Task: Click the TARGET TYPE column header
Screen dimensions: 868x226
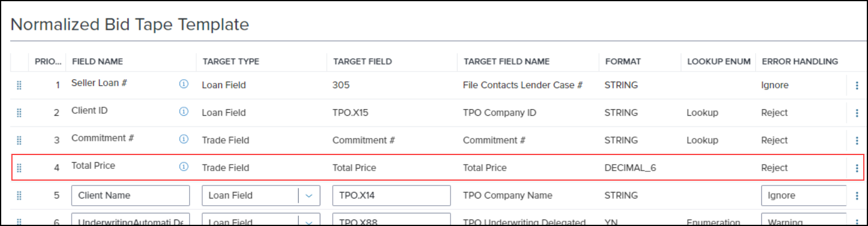Action: [x=231, y=61]
